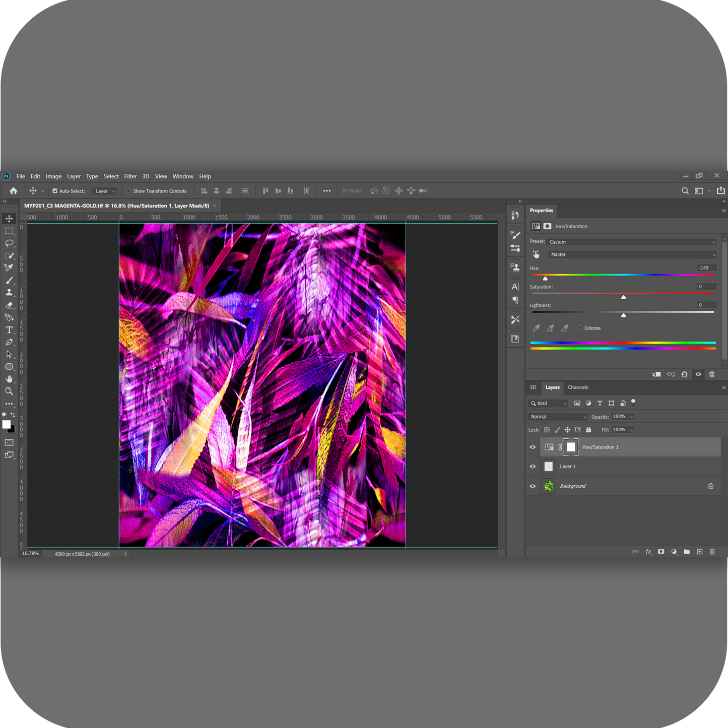The image size is (728, 728).
Task: Select the Pen tool
Action: point(9,342)
